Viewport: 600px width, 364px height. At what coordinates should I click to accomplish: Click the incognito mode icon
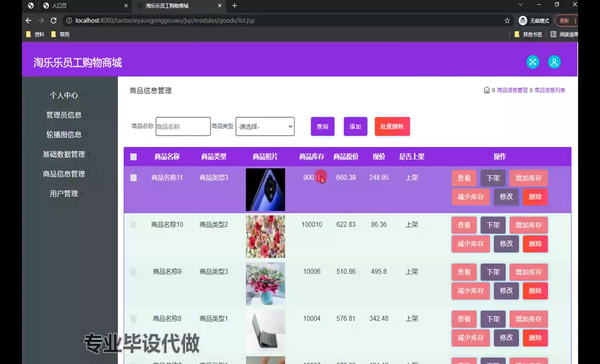point(523,21)
